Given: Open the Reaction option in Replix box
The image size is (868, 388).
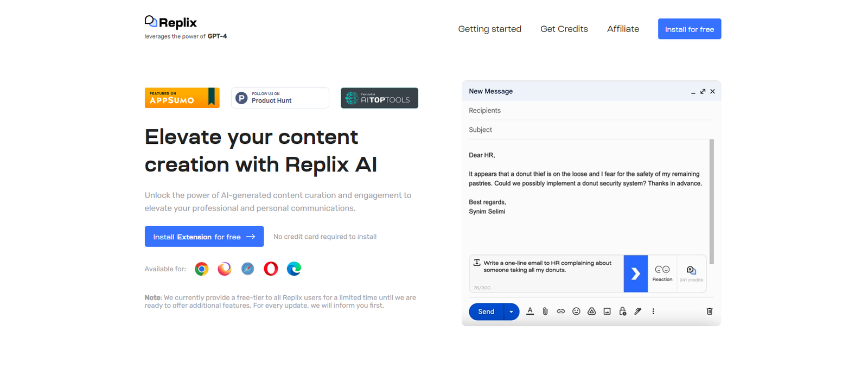Looking at the screenshot, I should 662,273.
